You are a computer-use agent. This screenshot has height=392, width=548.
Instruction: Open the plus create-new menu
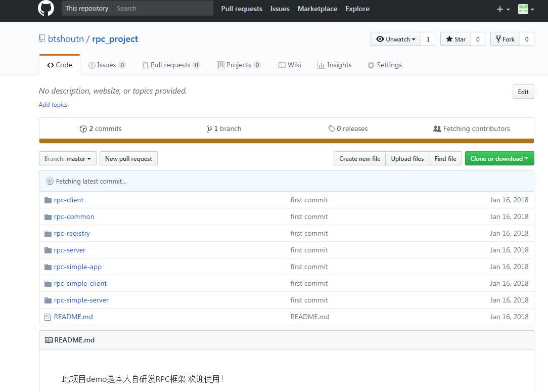[x=503, y=9]
